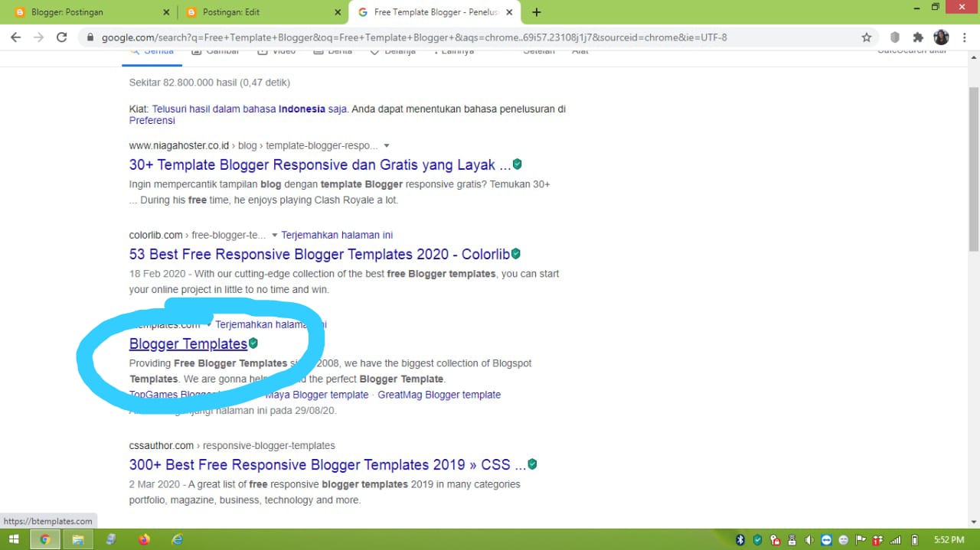Click the green shield beside the niagahoster result
The height and width of the screenshot is (550, 980).
pos(518,164)
